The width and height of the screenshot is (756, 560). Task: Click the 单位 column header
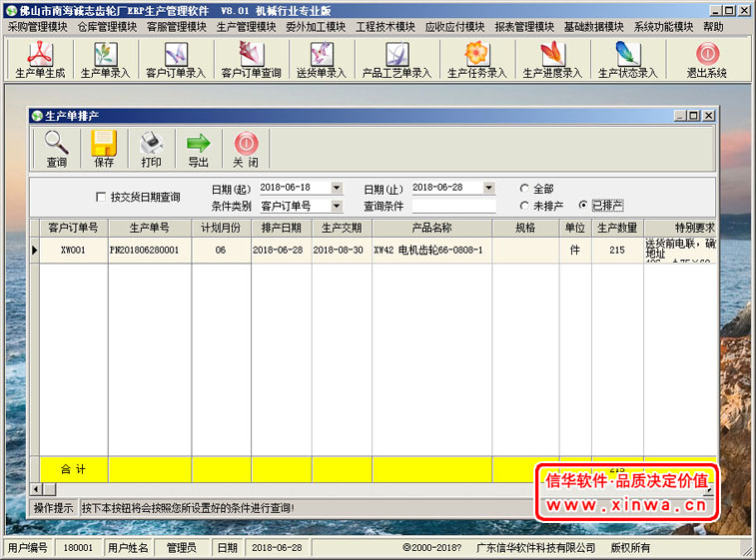pos(575,228)
